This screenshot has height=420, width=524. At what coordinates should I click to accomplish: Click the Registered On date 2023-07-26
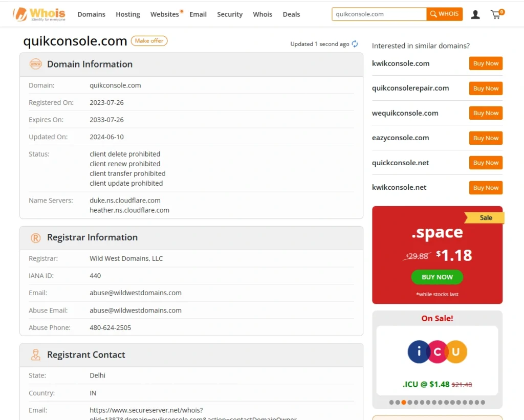click(x=106, y=103)
